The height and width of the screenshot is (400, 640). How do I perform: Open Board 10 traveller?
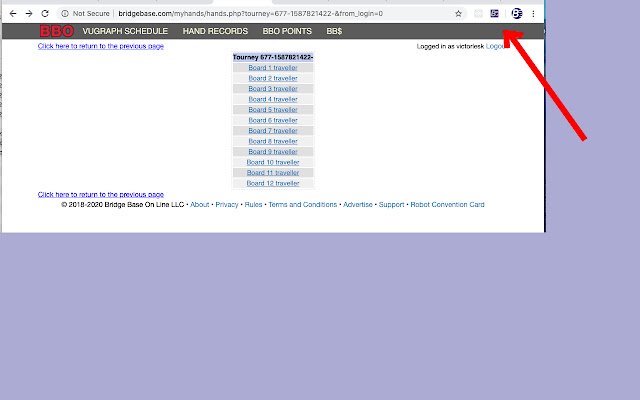[273, 162]
